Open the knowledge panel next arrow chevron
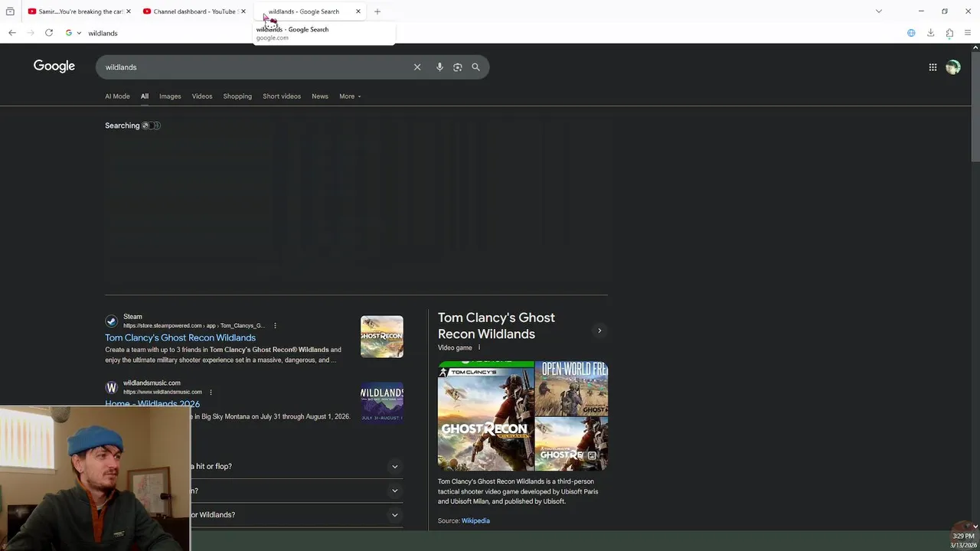Viewport: 980px width, 551px height. (x=599, y=331)
